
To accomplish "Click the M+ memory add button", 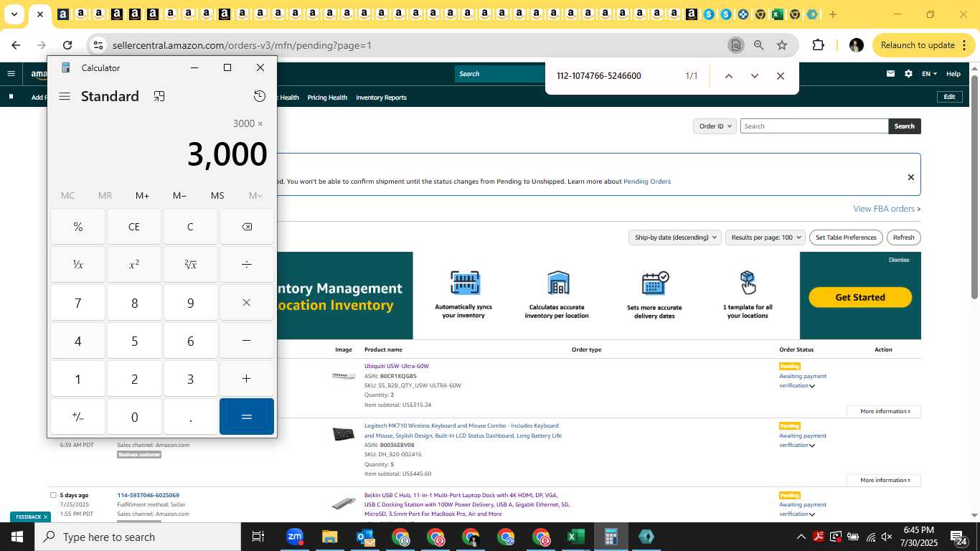I will [142, 195].
